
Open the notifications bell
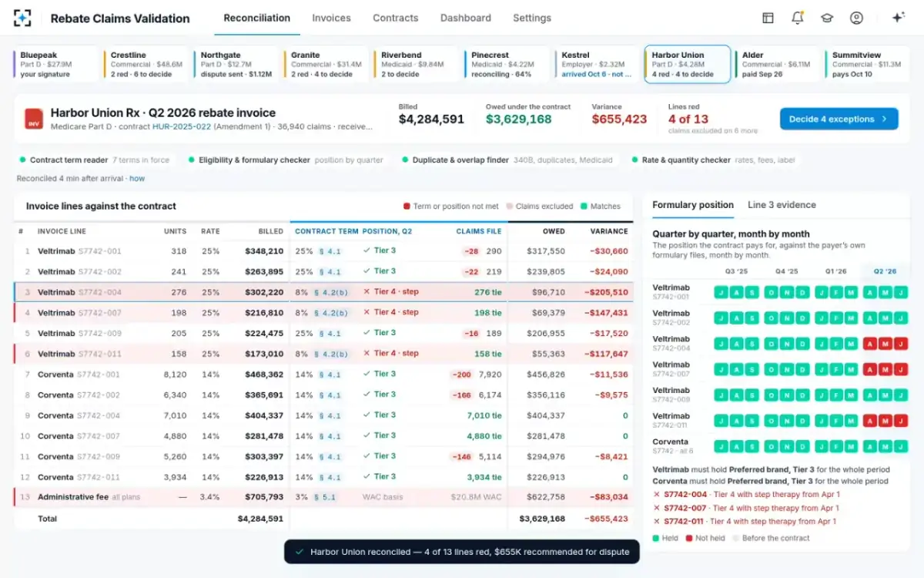point(798,18)
